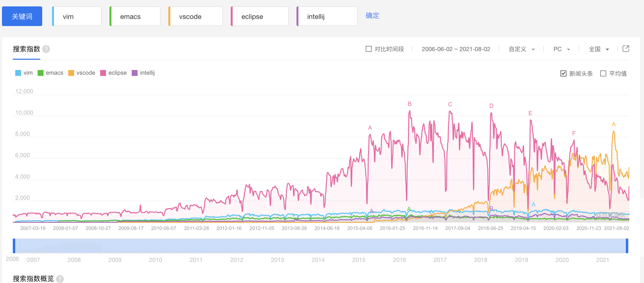
Task: Click eclipse news marker F on chart
Action: 574,133
